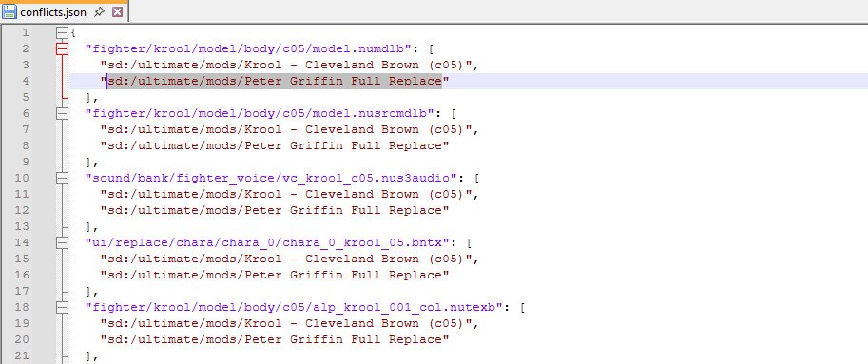Collapse fold marker at line 14
The height and width of the screenshot is (364, 868).
[x=63, y=243]
